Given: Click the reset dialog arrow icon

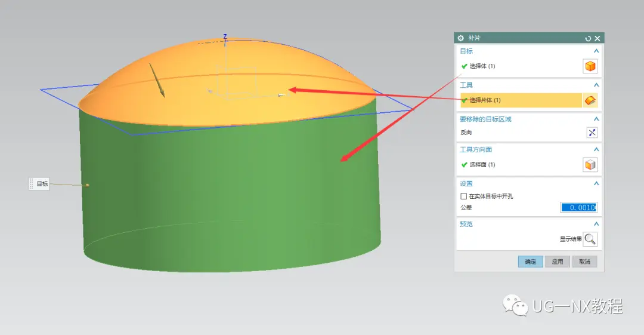Looking at the screenshot, I should [588, 38].
